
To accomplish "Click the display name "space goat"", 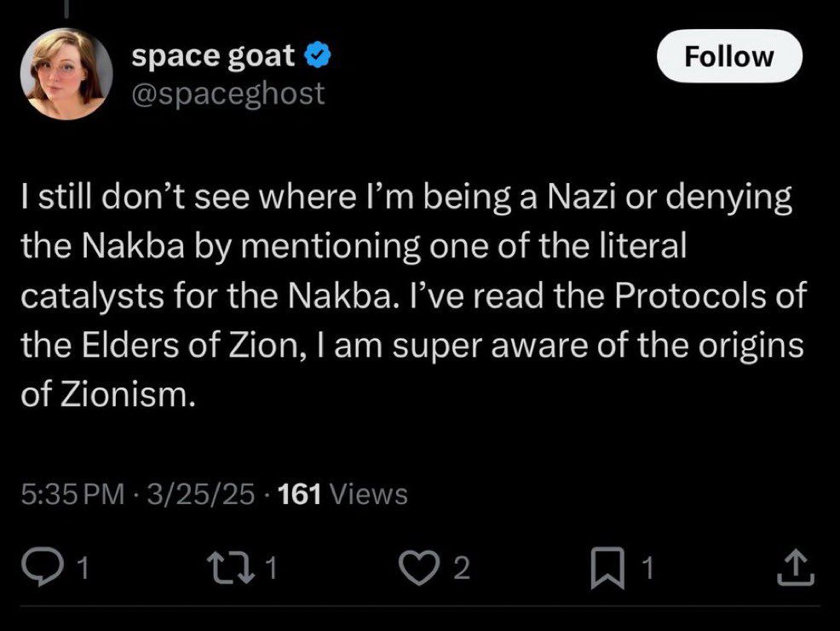I will pos(213,55).
